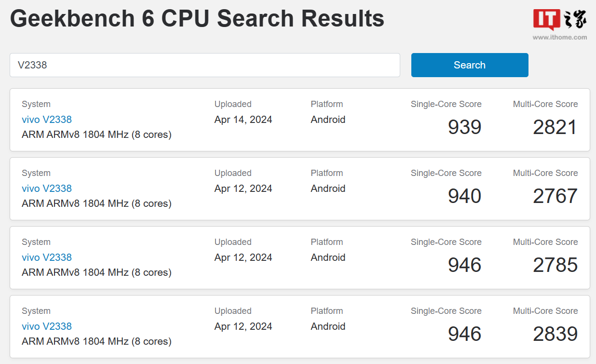Click the single-core score 940
596x364 pixels.
tap(464, 196)
